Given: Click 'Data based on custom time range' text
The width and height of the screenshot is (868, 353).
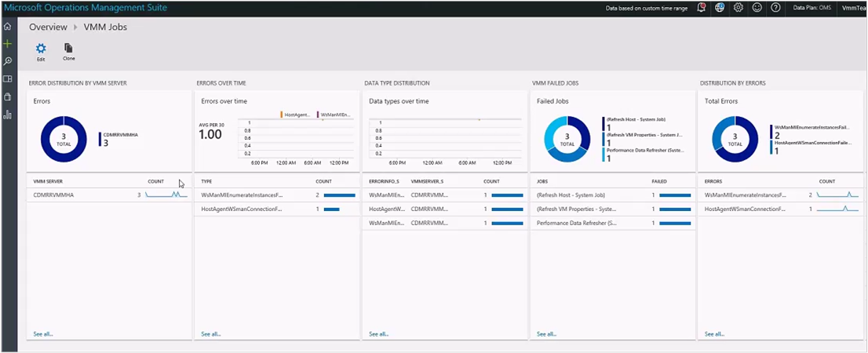Looking at the screenshot, I should point(646,9).
